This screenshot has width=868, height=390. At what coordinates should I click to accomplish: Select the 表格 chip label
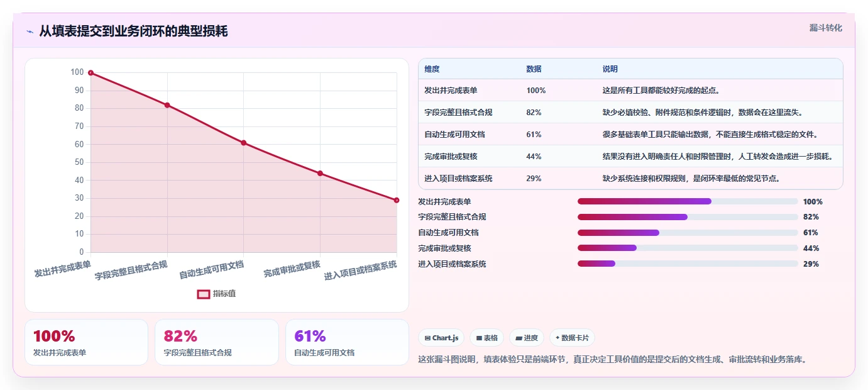pos(491,338)
